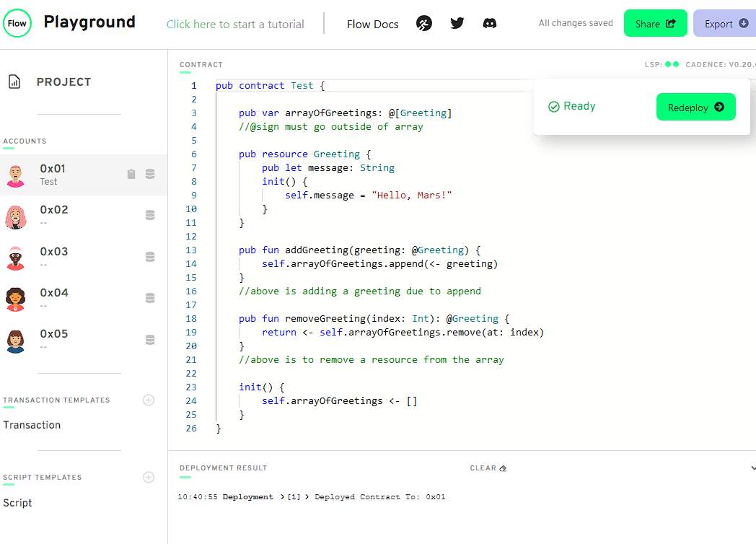The image size is (756, 544).
Task: Click the Export button
Action: 725,23
